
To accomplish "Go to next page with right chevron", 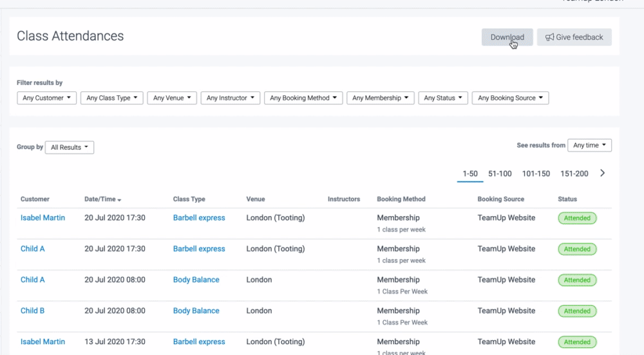I will pyautogui.click(x=602, y=173).
